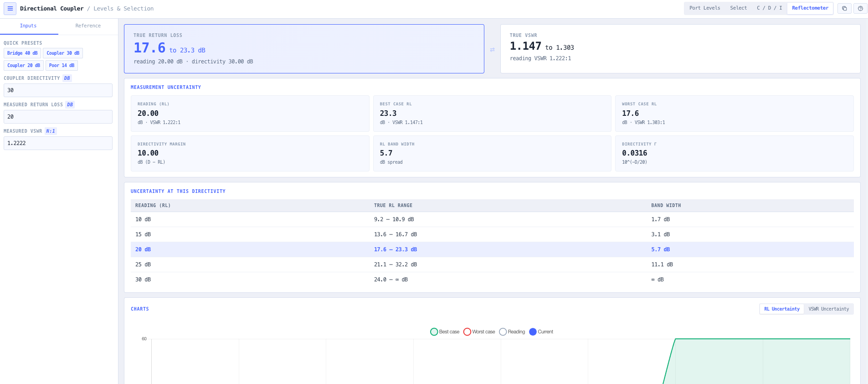Click the Best Case RL card

coord(492,114)
